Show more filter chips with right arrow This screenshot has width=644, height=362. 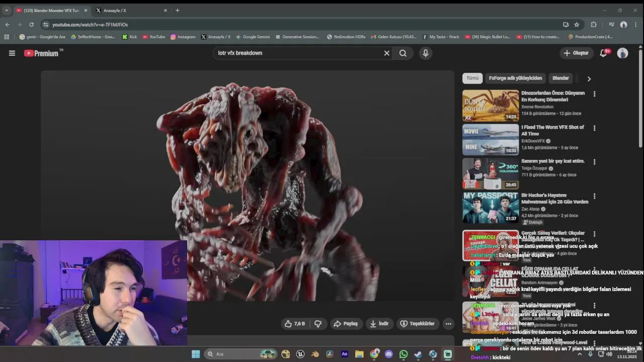click(589, 78)
